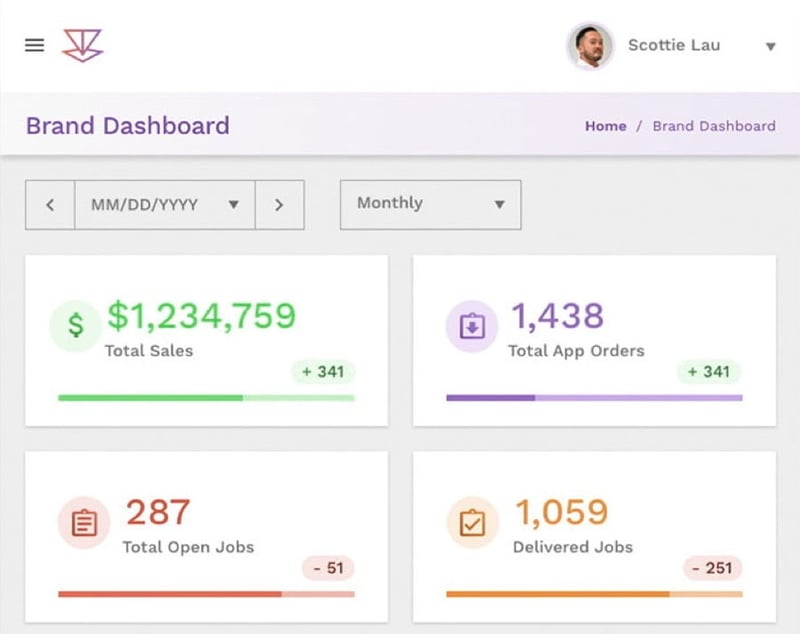Click the -251 badge on Delivered Jobs
800x634 pixels.
(x=713, y=568)
